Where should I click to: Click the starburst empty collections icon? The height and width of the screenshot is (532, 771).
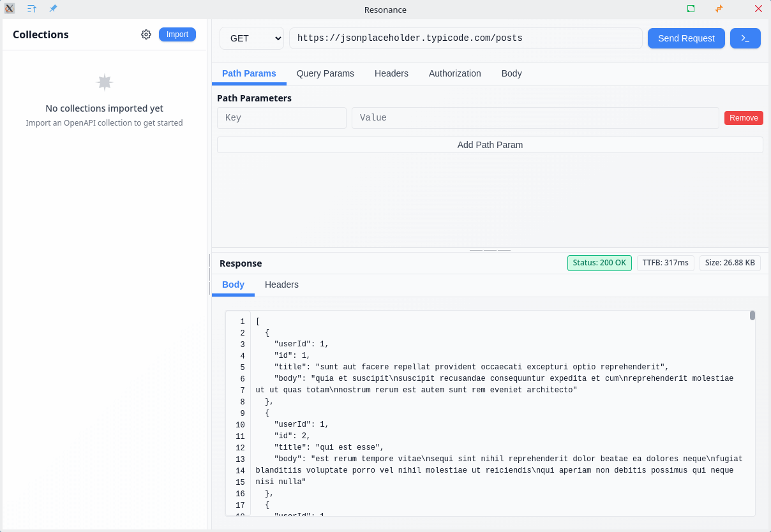105,82
